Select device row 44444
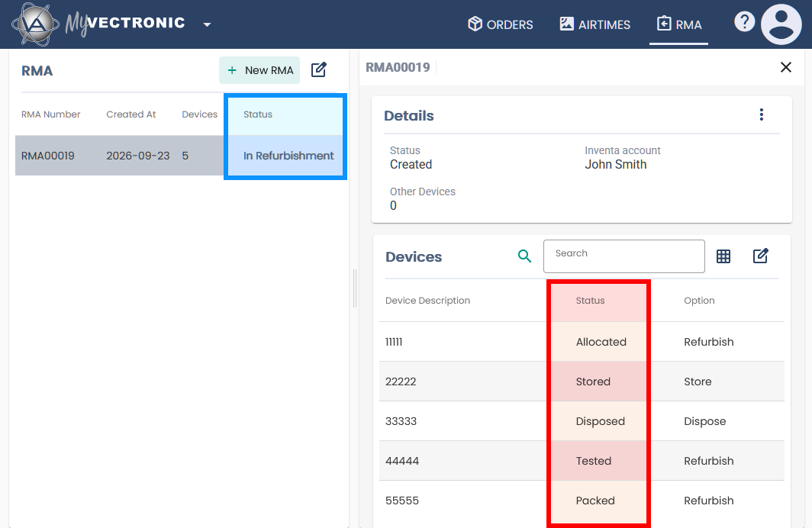 coord(582,461)
